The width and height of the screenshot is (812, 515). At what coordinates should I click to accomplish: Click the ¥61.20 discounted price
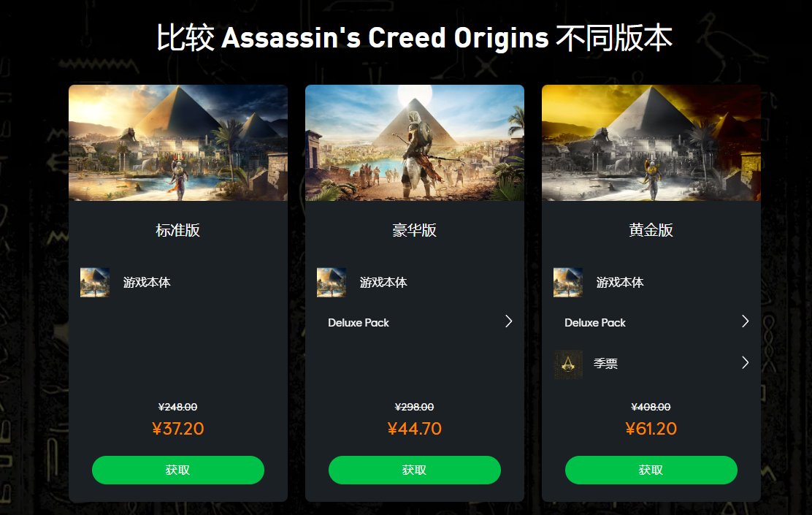coord(651,429)
